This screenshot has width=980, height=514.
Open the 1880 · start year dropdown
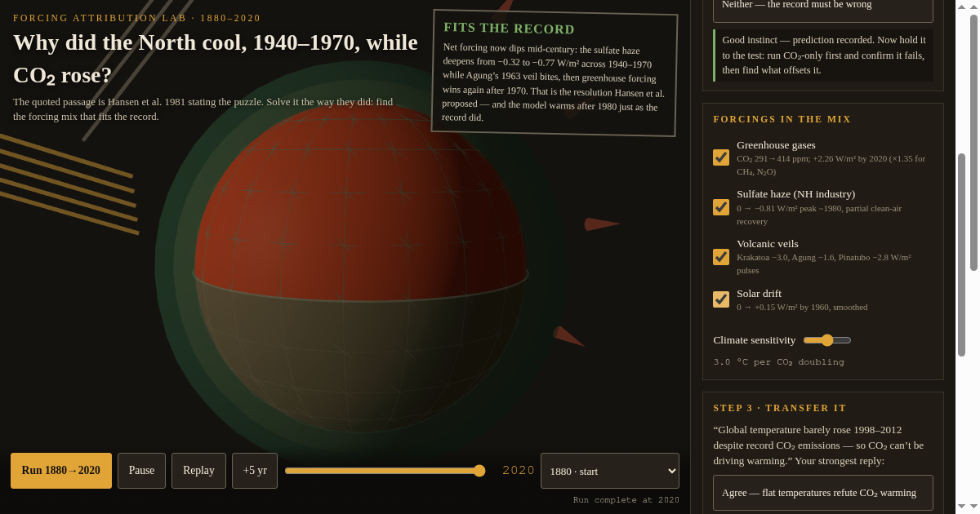[x=610, y=471]
